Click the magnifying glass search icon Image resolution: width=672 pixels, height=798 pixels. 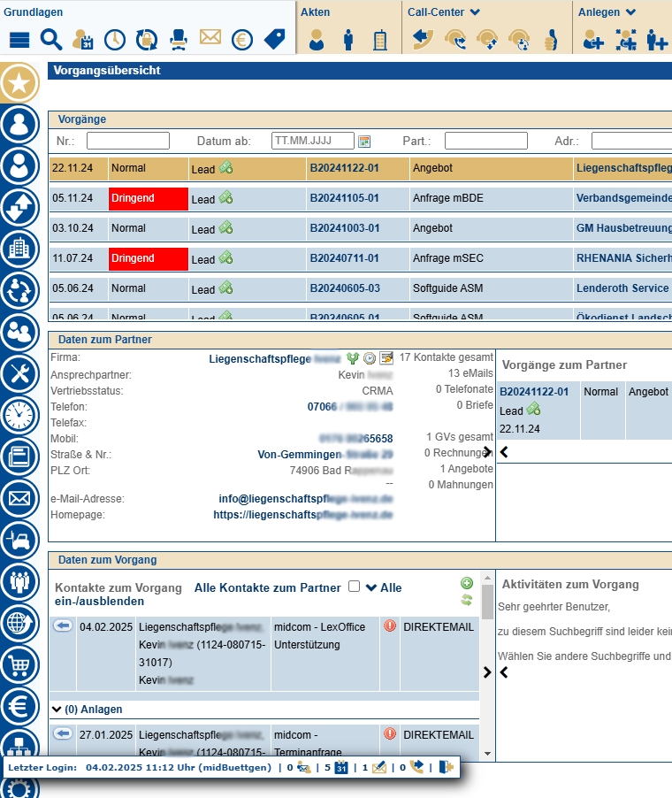click(51, 40)
